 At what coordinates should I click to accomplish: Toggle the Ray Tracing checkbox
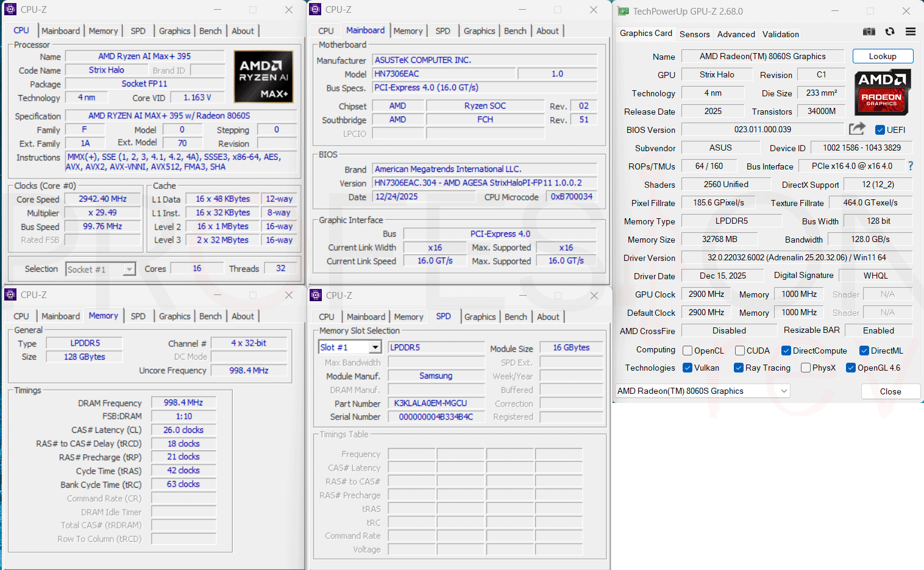click(x=739, y=368)
